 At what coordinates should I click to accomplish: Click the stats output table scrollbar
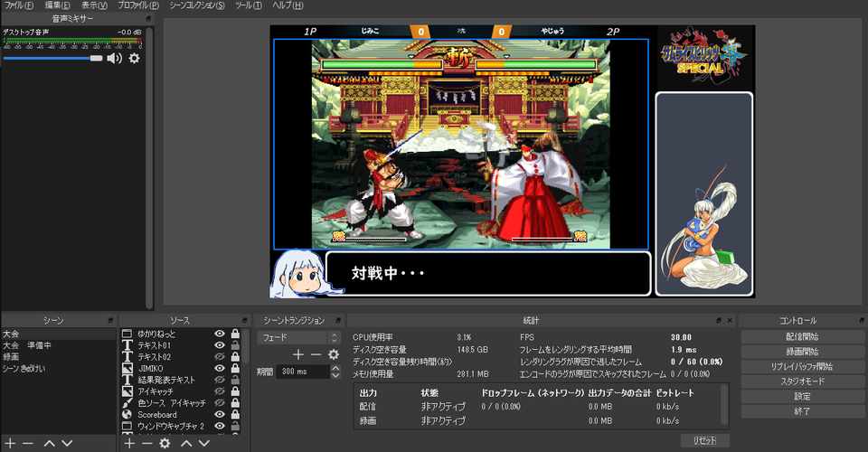click(723, 406)
